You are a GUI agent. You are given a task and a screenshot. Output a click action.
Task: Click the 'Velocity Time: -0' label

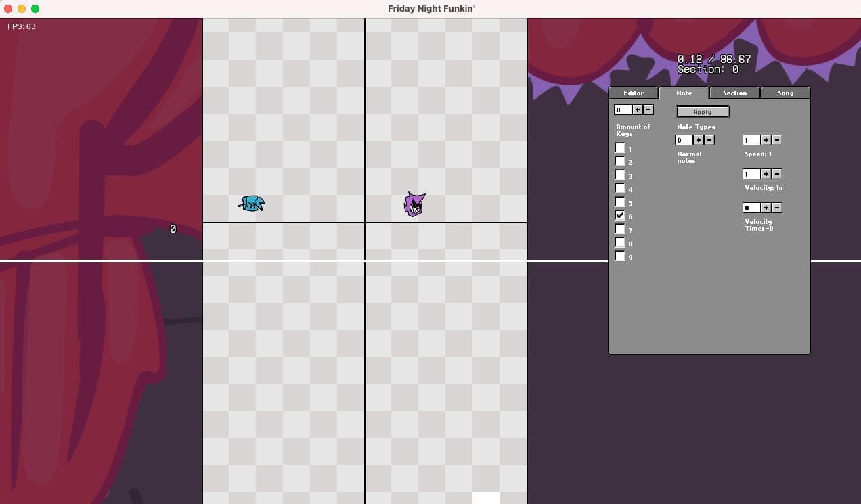click(759, 225)
